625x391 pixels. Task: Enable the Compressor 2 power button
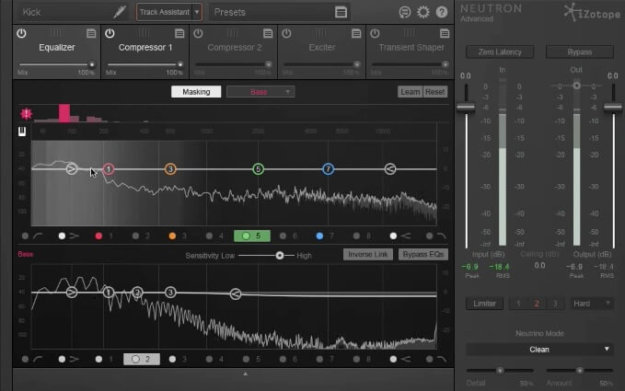(x=198, y=33)
